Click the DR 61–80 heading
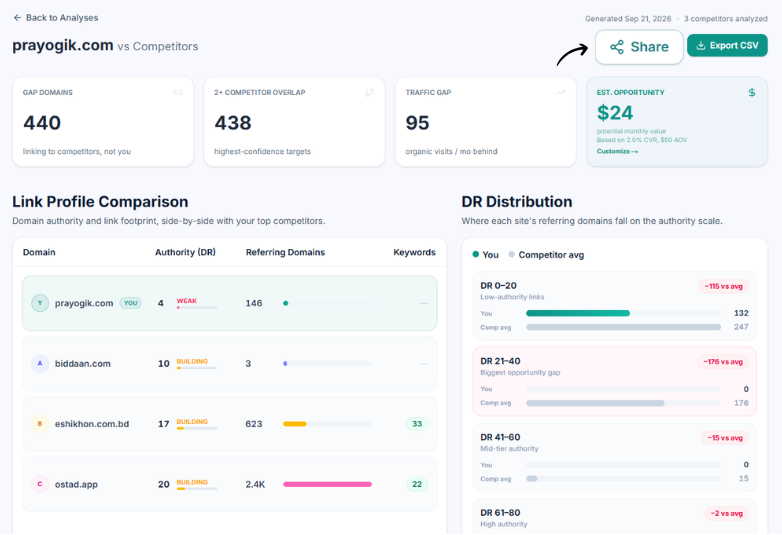 [500, 513]
